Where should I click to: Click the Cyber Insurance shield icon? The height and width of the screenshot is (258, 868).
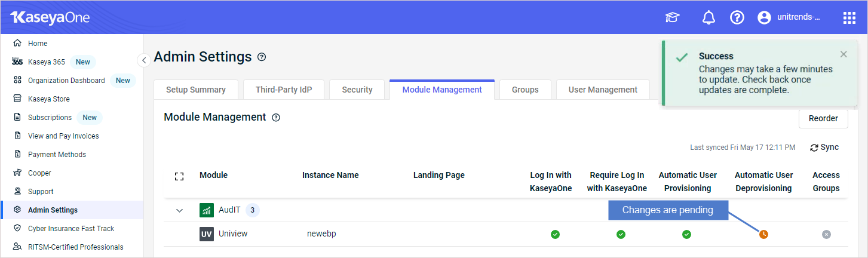(17, 228)
